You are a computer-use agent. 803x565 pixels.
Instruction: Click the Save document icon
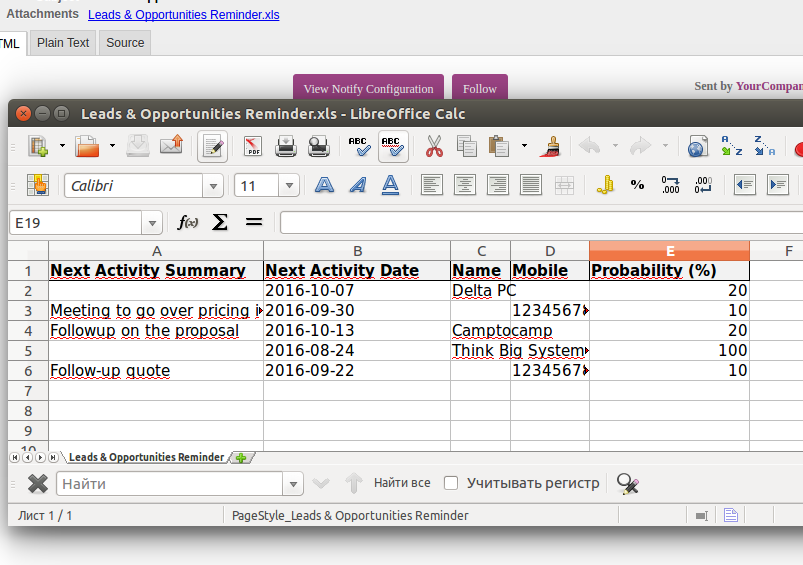click(x=138, y=146)
